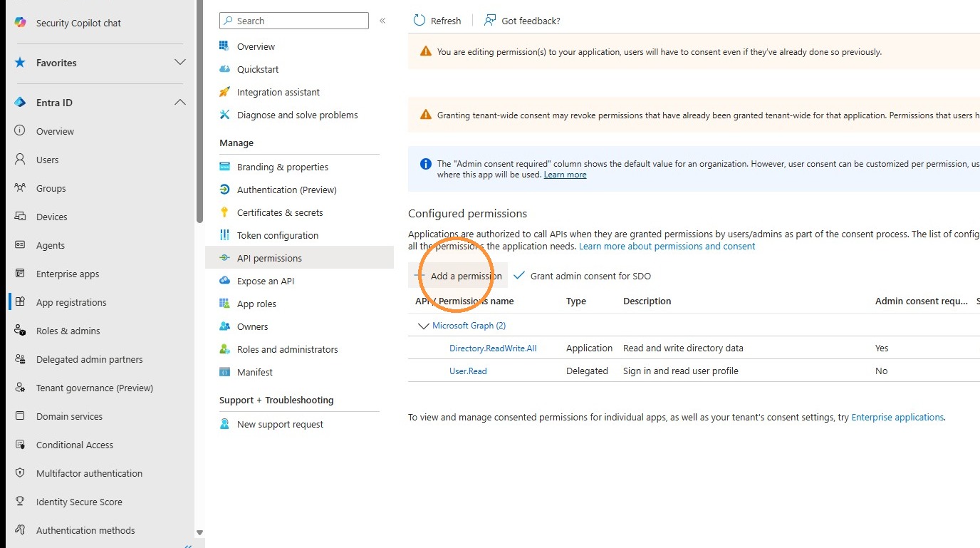Click the Multifactor authentication shield icon
Viewport: 980px width, 548px height.
[x=20, y=473]
